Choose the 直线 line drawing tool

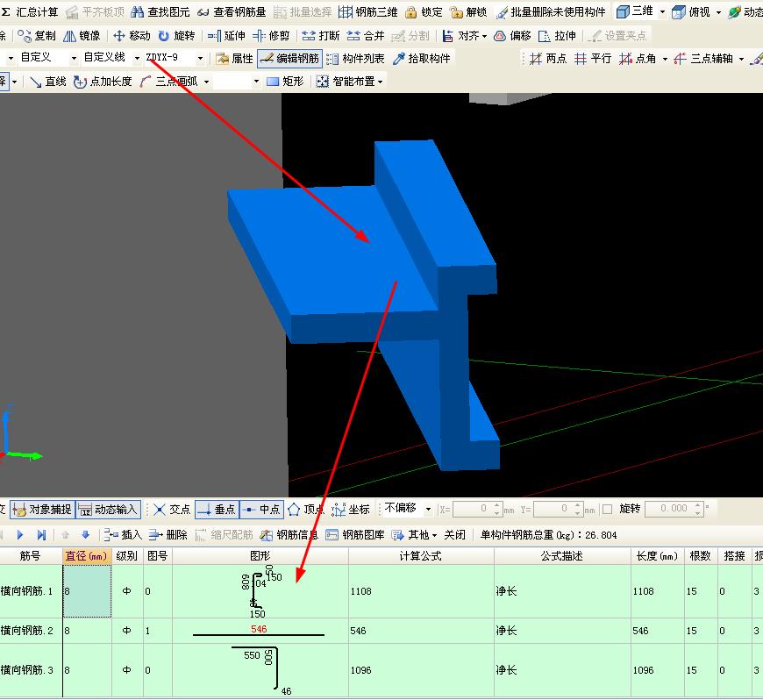[x=48, y=82]
